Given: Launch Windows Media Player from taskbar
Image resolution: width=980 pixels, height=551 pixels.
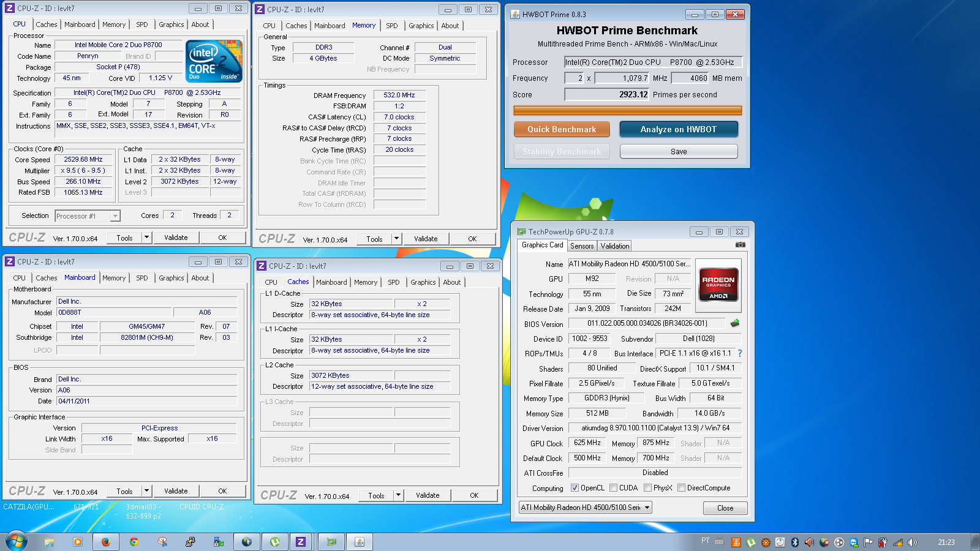Looking at the screenshot, I should 77,542.
